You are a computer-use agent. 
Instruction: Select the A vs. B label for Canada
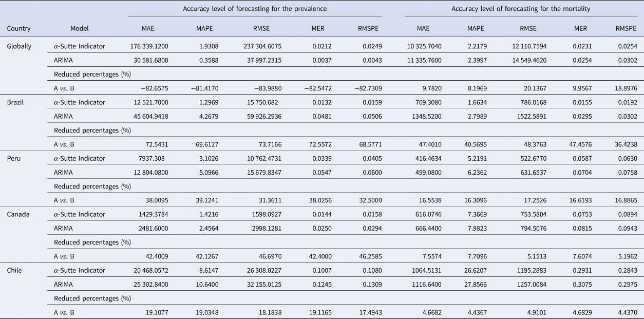click(64, 256)
